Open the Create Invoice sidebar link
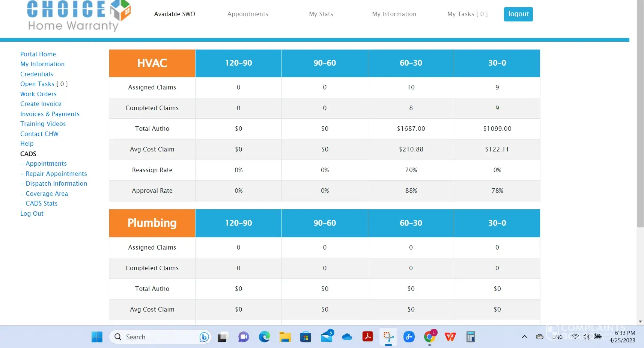 point(41,104)
